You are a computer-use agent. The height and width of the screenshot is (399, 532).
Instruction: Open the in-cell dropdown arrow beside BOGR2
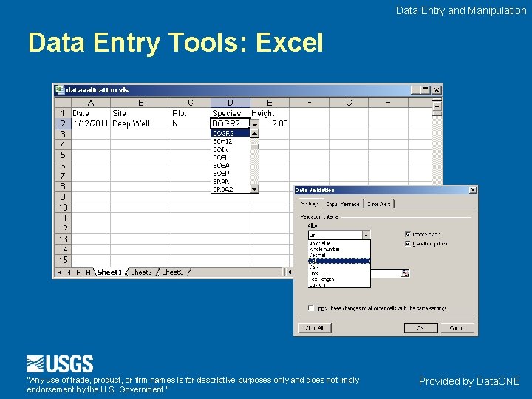coord(254,124)
